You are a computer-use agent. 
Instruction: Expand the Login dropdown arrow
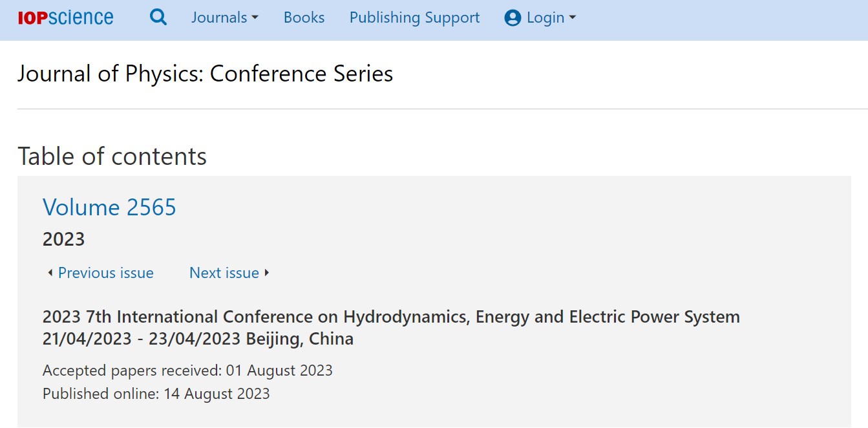coord(572,18)
